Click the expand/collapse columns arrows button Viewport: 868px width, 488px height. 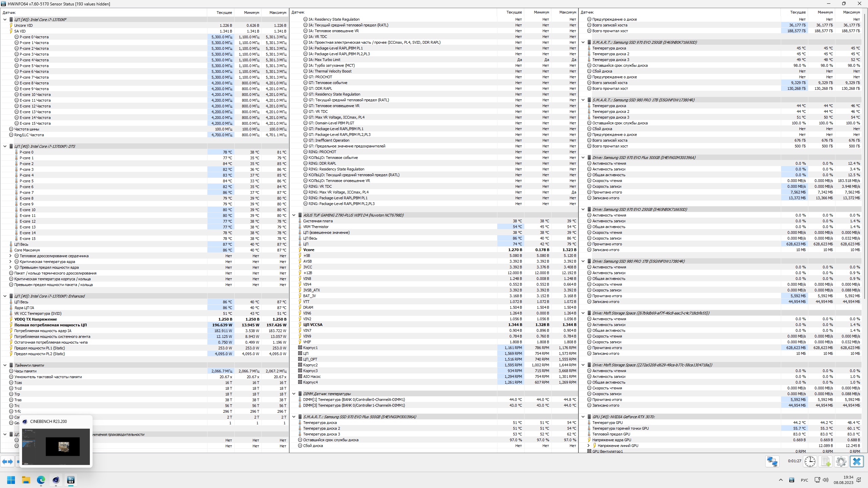7,462
